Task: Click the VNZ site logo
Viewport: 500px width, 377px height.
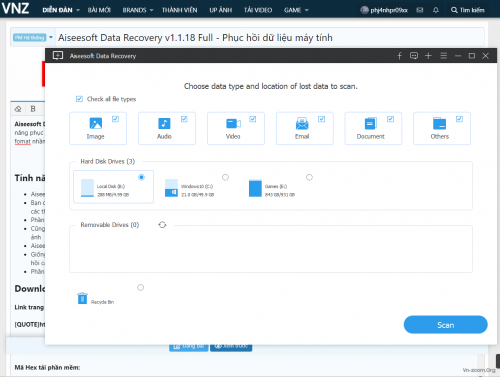Action: pyautogui.click(x=15, y=9)
